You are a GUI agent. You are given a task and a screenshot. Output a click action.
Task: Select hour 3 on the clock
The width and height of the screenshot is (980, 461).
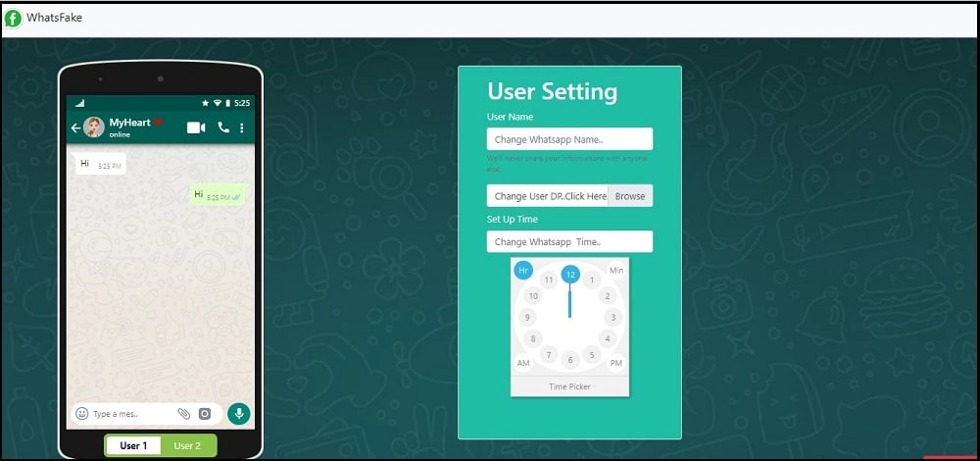[613, 318]
